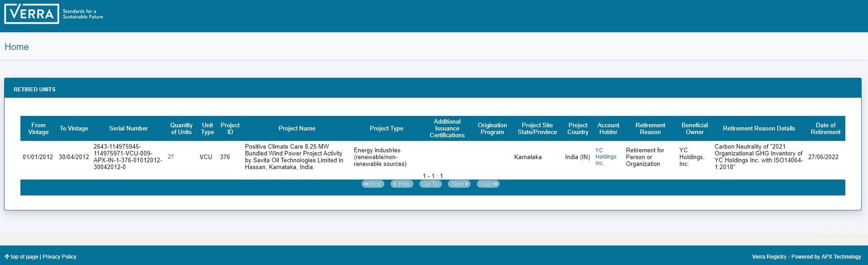Click the Beneficial Owner column header

click(694, 129)
